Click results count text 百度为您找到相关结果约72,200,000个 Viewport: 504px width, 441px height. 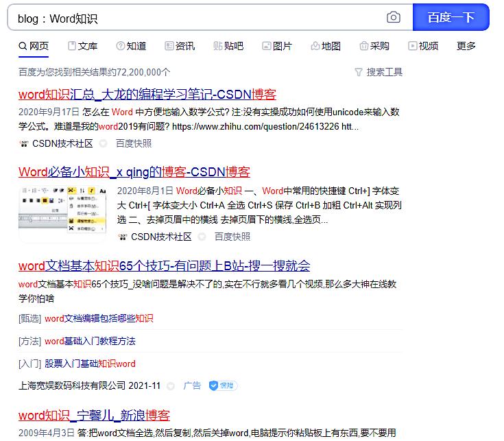(95, 72)
